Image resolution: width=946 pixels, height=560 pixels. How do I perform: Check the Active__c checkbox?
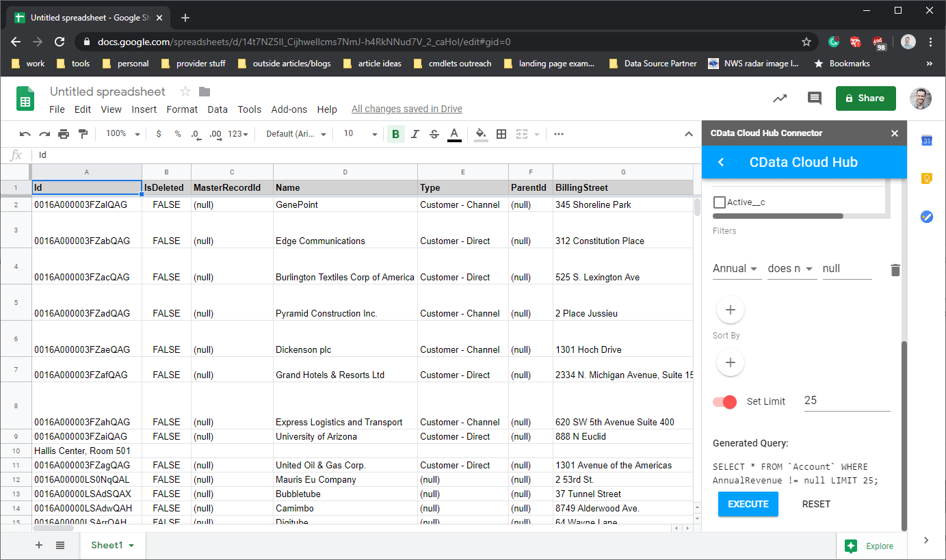point(720,202)
